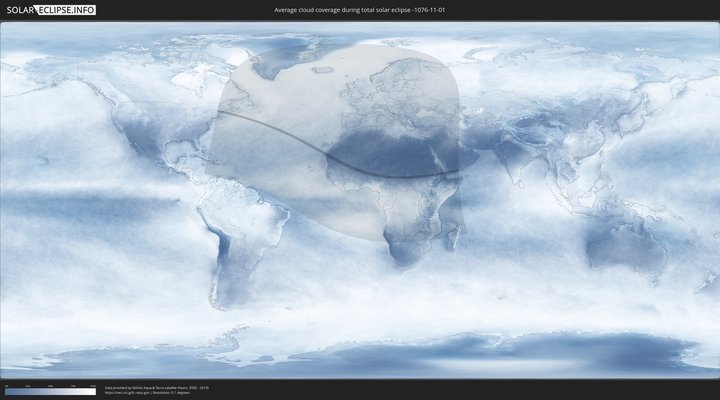Click the SOLAR ECLIPSE.INFO logo
720x400 pixels.
pyautogui.click(x=51, y=10)
